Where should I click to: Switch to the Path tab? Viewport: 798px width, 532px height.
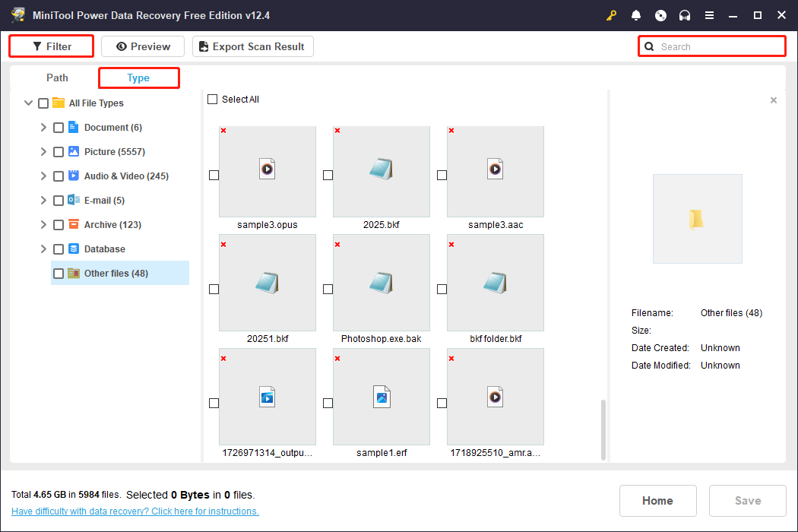pyautogui.click(x=57, y=78)
